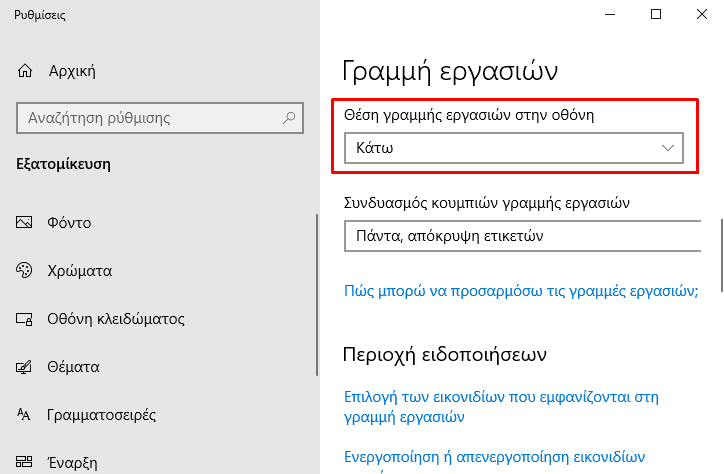Open the Φόντο picture icon
724x474 pixels.
24,222
